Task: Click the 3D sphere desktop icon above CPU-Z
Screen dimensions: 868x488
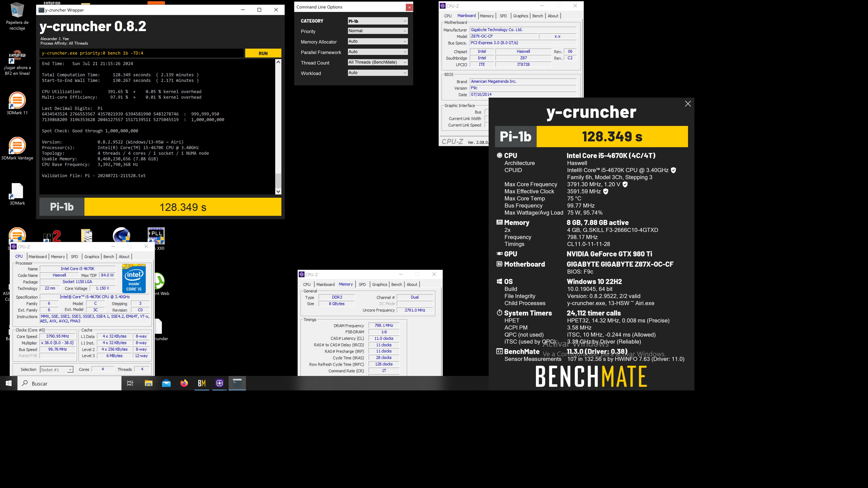Action: coord(121,235)
